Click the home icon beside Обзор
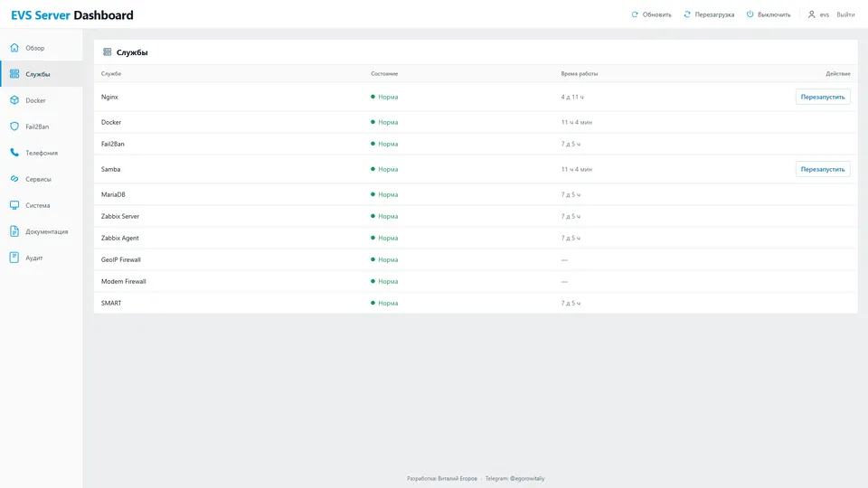The height and width of the screenshot is (488, 868). click(x=14, y=48)
